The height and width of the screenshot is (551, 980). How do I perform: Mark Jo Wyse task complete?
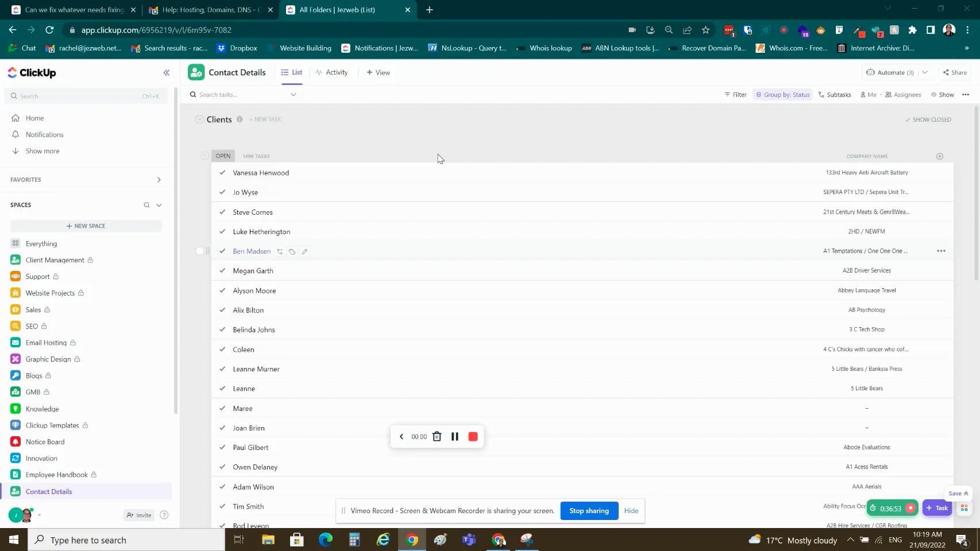click(x=222, y=192)
